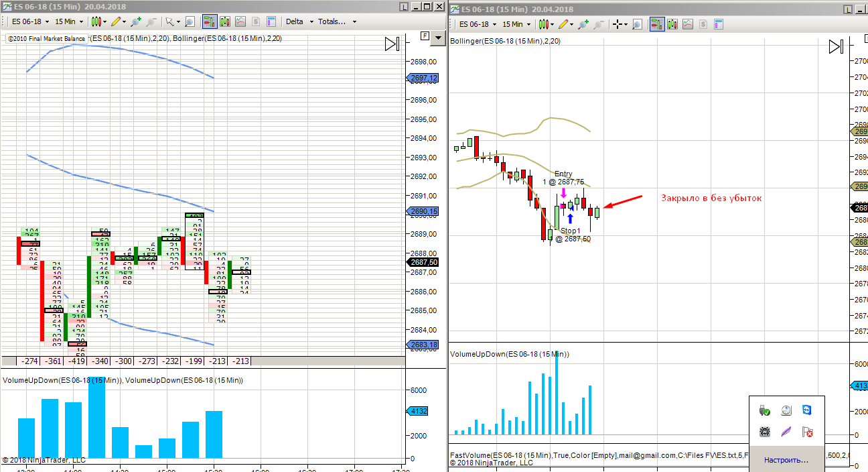
Task: Expand cursor type arrow in left window
Action: click(x=178, y=21)
